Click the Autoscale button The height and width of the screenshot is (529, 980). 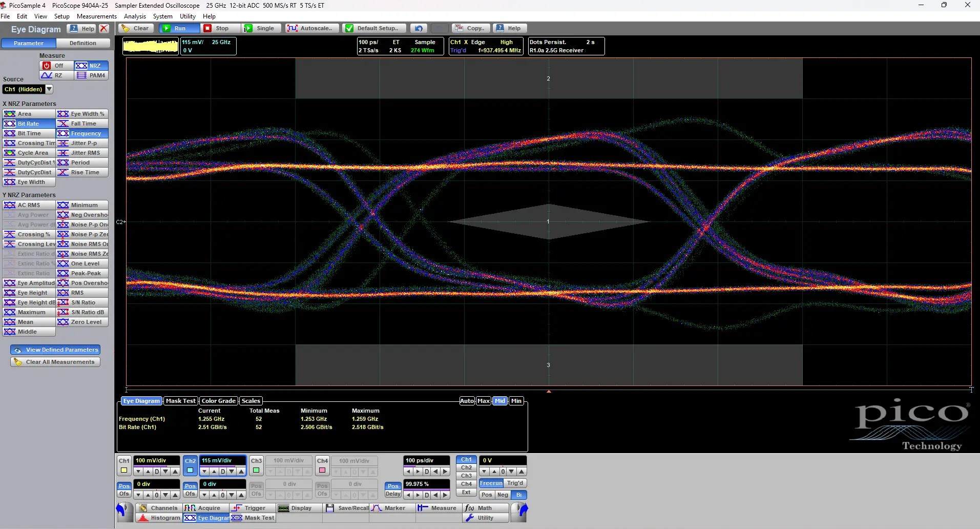[312, 28]
